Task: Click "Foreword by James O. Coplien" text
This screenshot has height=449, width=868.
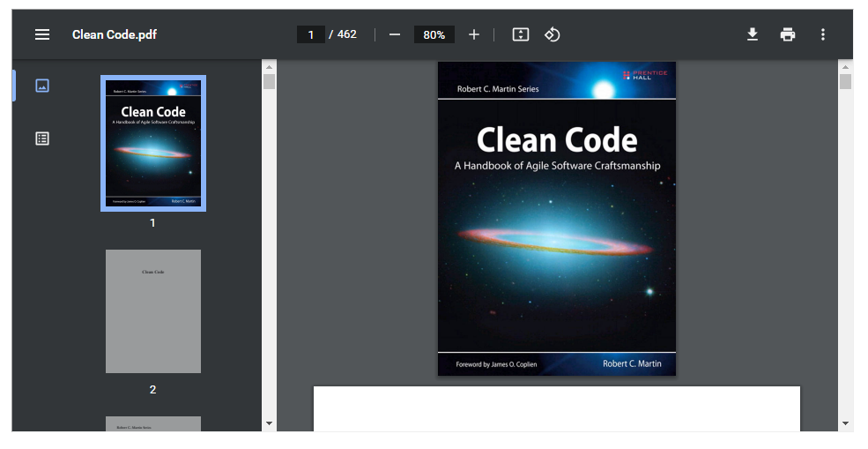Action: pyautogui.click(x=496, y=364)
